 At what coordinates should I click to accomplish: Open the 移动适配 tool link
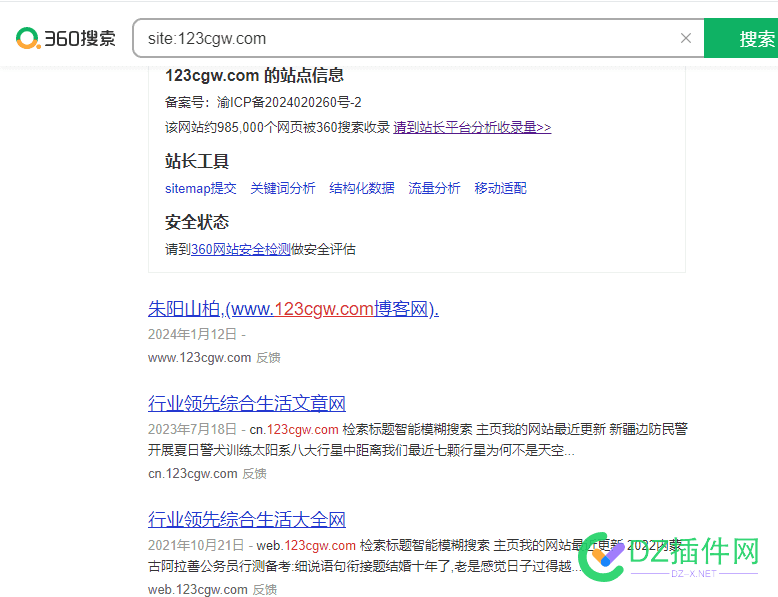[500, 189]
